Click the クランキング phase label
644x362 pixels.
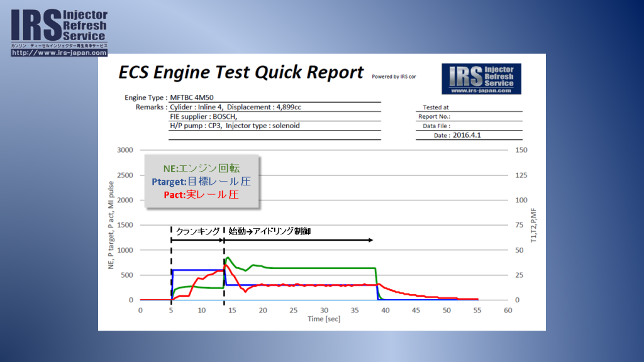pos(197,231)
